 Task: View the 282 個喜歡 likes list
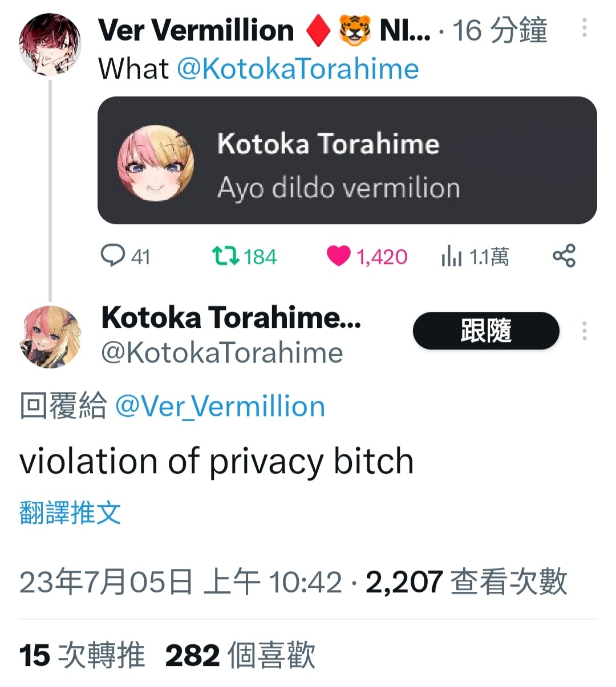pos(240,655)
